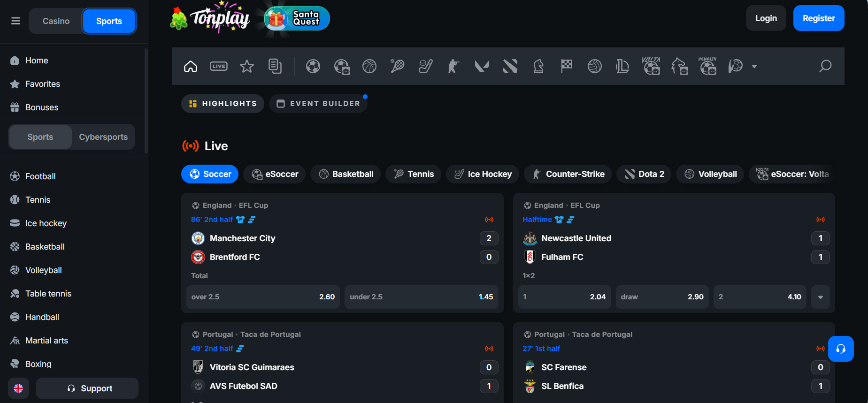The image size is (868, 403).
Task: Bet on over 2.5 at 2.60
Action: click(263, 297)
